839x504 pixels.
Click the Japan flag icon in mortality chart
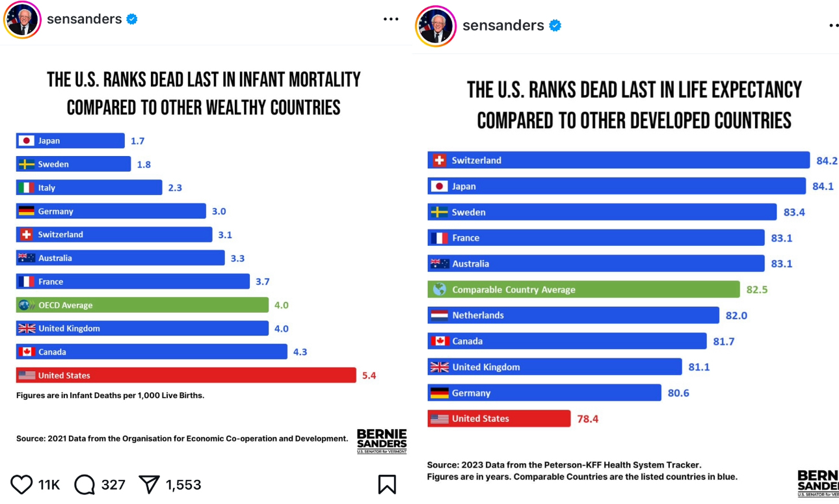27,140
